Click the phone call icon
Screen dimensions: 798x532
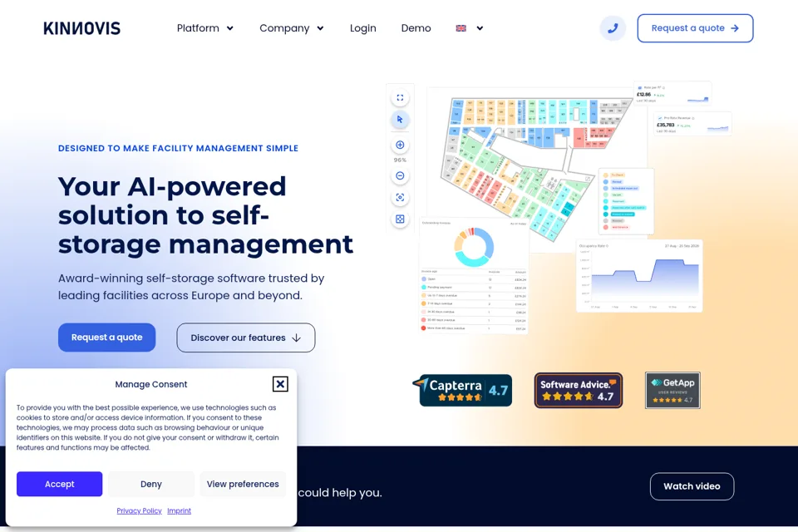pos(613,28)
